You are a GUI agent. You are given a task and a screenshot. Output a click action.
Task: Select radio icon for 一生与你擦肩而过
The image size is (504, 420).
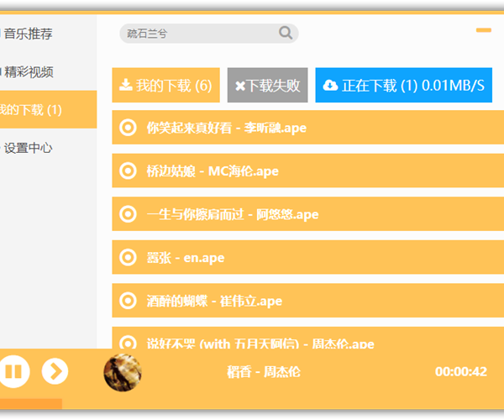tap(128, 214)
